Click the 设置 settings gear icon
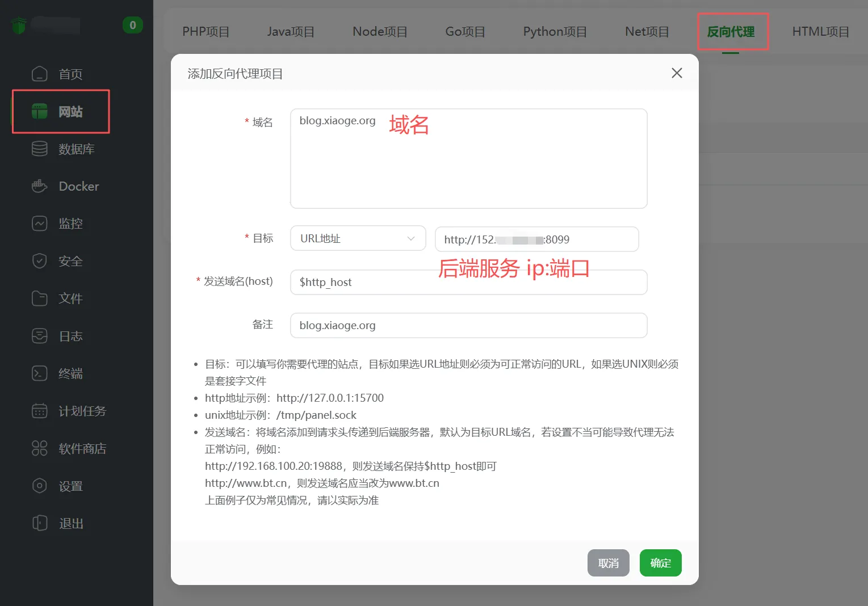 [40, 486]
